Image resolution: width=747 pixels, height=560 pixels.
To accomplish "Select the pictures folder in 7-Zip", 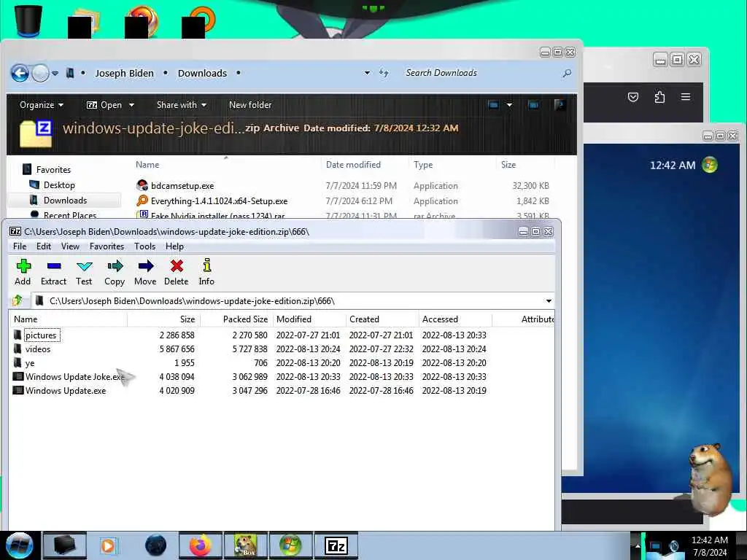I will 41,335.
